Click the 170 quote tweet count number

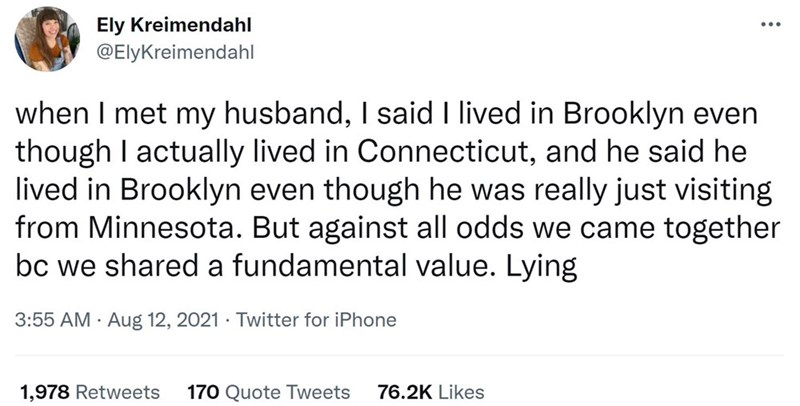(203, 392)
